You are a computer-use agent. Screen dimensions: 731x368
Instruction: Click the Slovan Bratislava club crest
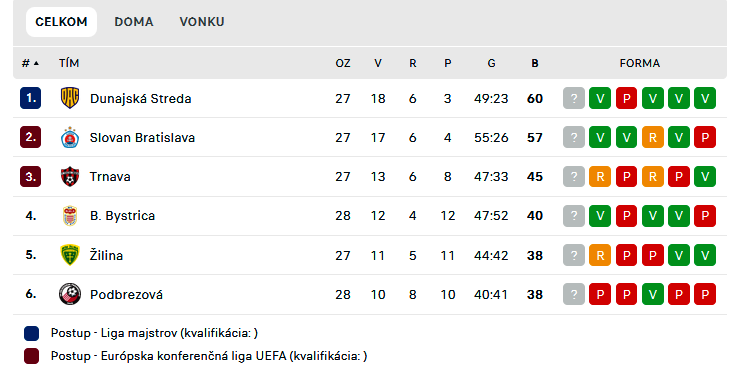(70, 138)
